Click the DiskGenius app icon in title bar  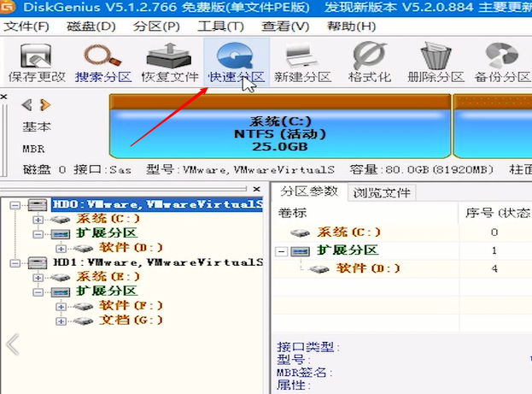point(6,7)
